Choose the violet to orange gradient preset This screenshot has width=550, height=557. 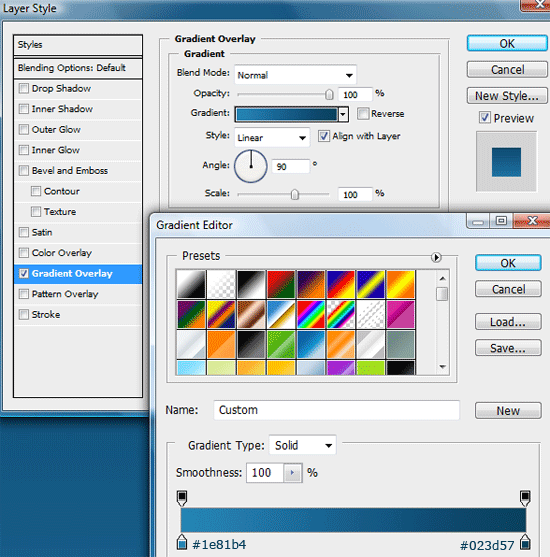click(311, 284)
